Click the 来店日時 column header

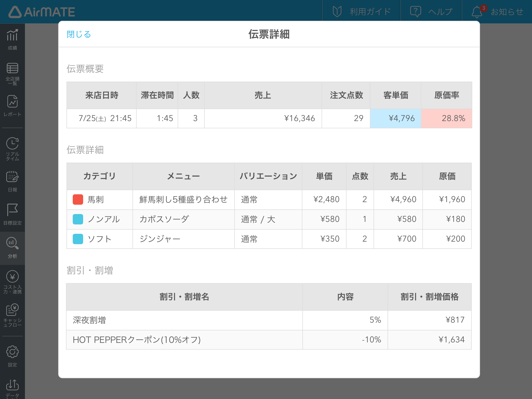click(x=102, y=95)
